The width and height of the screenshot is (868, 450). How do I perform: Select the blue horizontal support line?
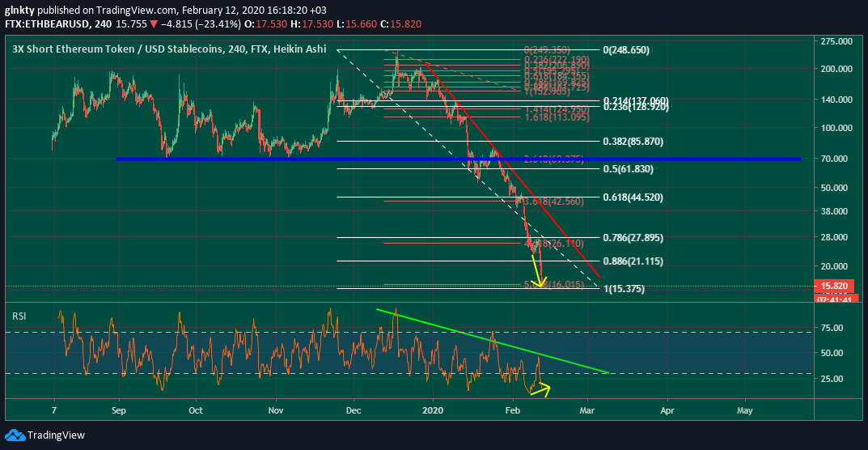(458, 159)
